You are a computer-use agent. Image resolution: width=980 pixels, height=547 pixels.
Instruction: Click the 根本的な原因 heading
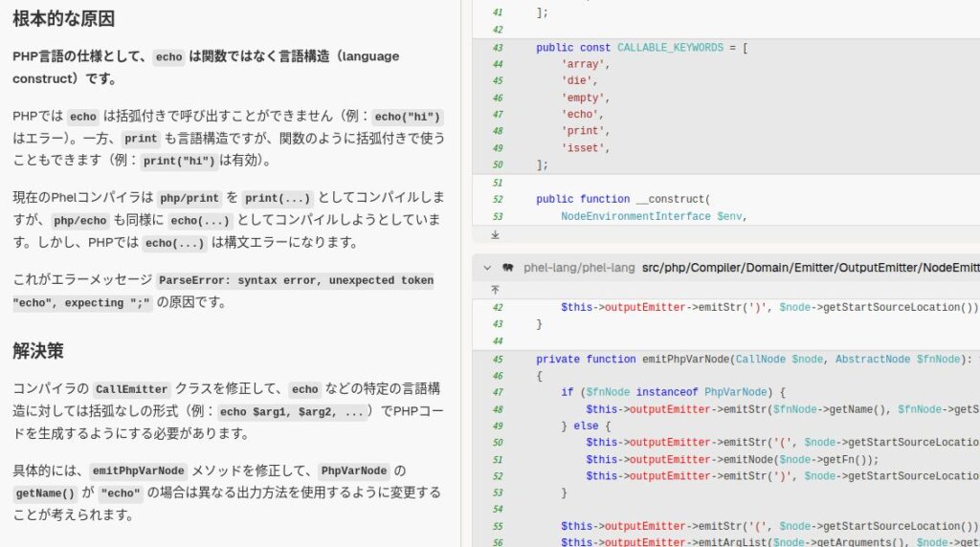pos(64,19)
